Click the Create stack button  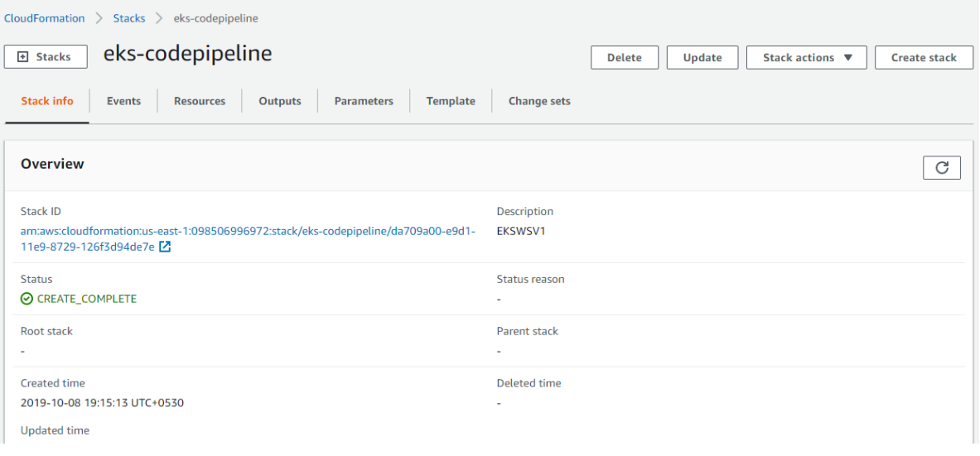[x=924, y=57]
